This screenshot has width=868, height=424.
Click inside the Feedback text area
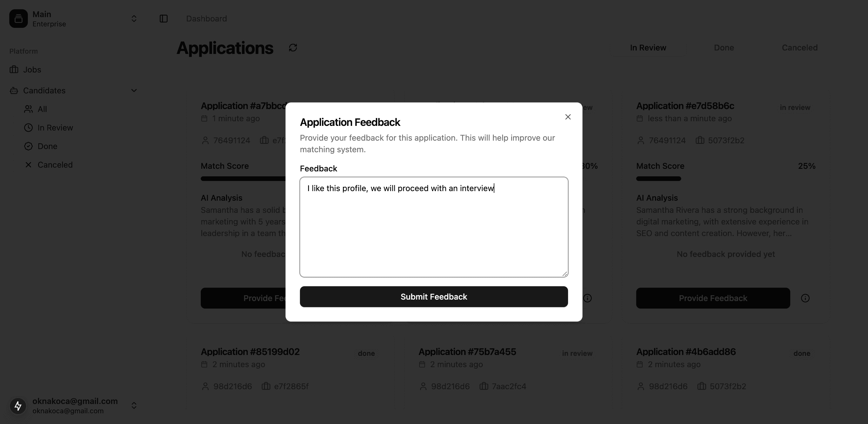[434, 227]
